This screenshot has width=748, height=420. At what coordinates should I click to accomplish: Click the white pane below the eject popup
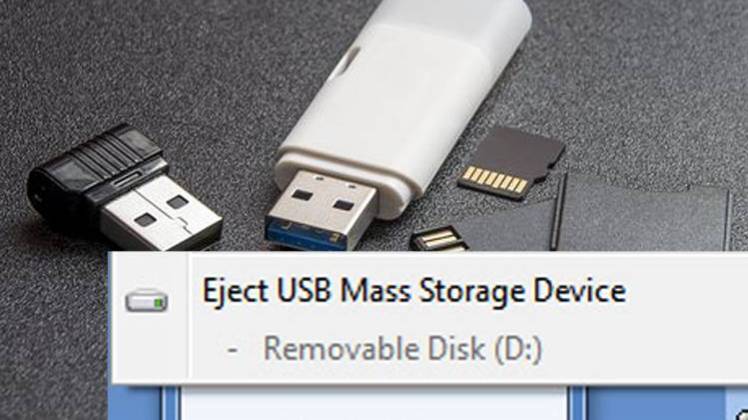[x=374, y=403]
